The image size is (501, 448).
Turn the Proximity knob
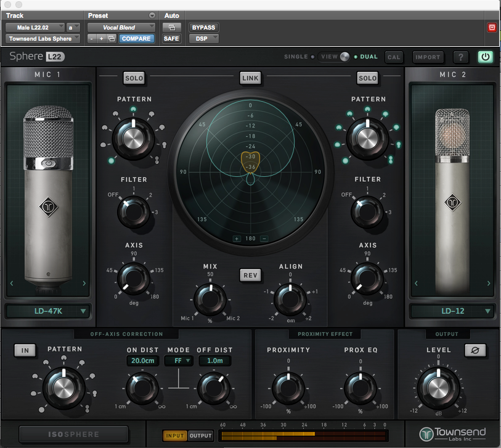point(288,388)
